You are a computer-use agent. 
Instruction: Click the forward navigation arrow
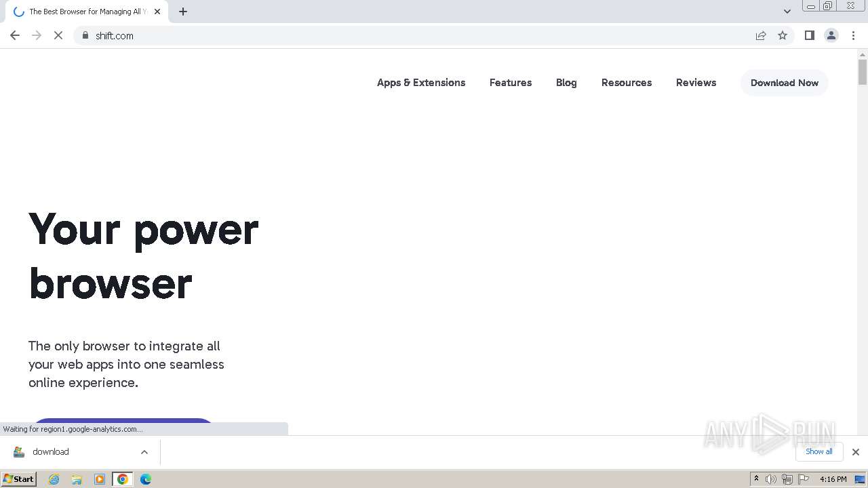click(37, 35)
